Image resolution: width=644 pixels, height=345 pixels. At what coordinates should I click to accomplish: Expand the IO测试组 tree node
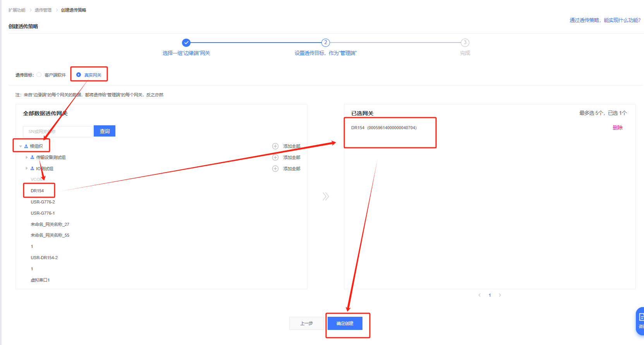26,169
